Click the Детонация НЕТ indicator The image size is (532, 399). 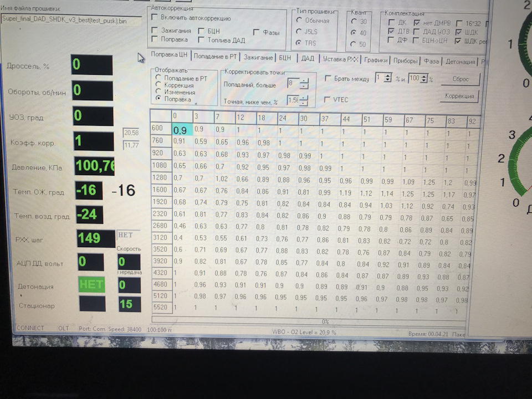(x=91, y=284)
